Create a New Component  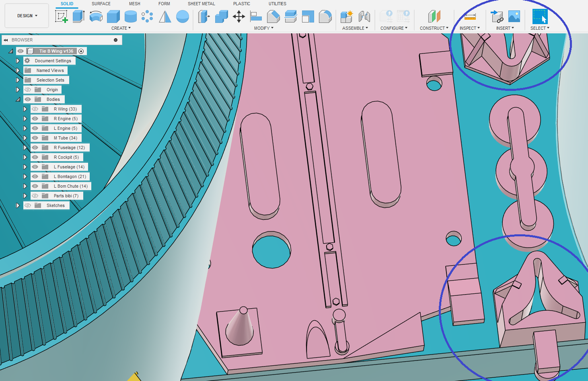(346, 16)
